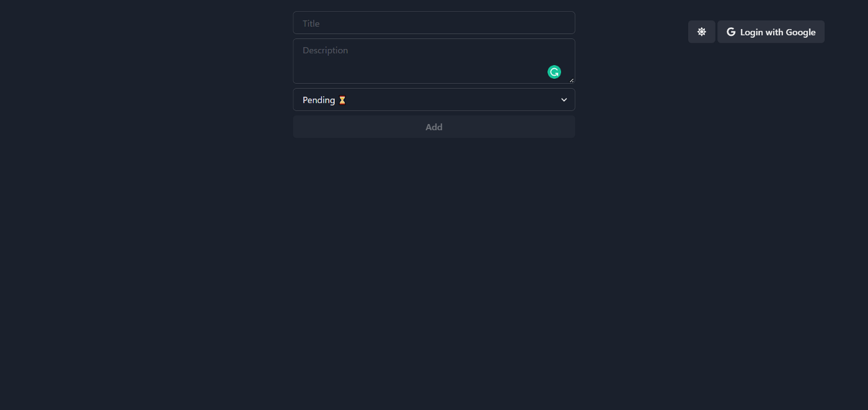The image size is (868, 410).
Task: Click the green Grammarly G badge
Action: 554,72
